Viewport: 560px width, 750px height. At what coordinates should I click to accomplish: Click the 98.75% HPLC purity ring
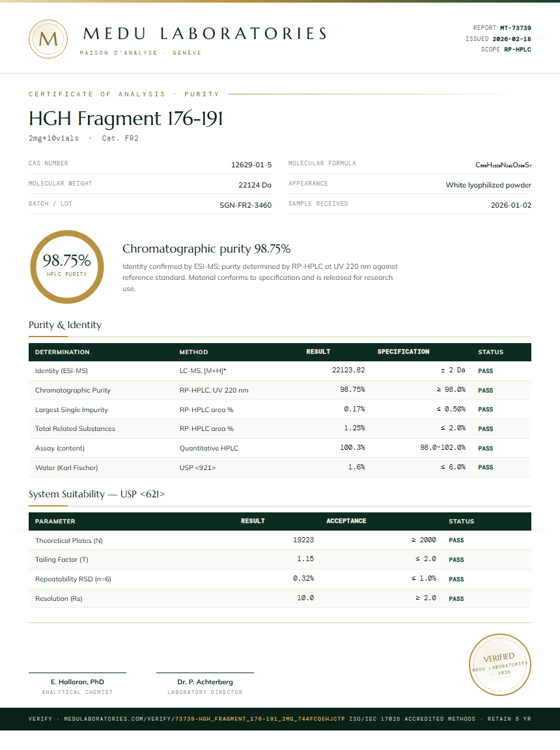pyautogui.click(x=67, y=267)
